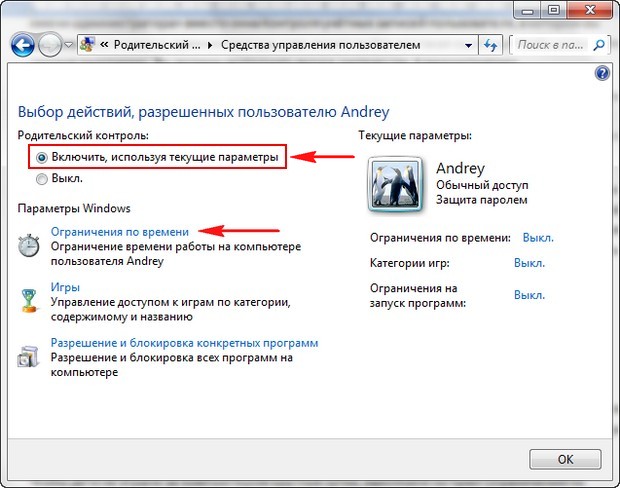Open the address bar dropdown arrow
Screen dimensions: 620x488
point(469,45)
